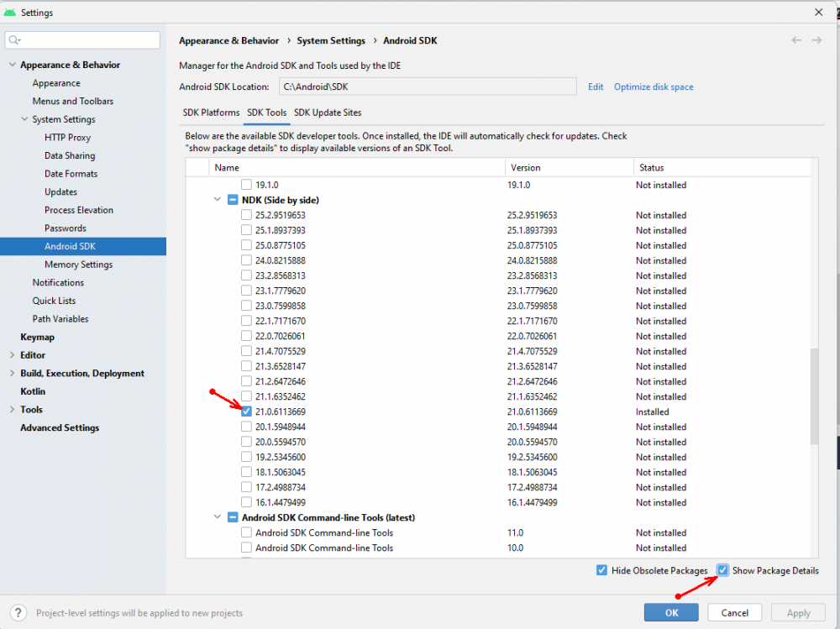Viewport: 840px width, 629px height.
Task: Cancel the Settings dialog
Action: pyautogui.click(x=734, y=612)
